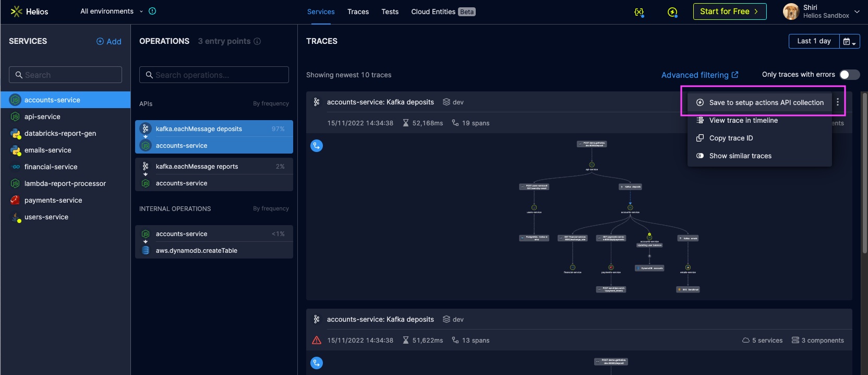The image size is (868, 375).
Task: Click Kafka icon on kafka.eachMessage reports
Action: 146,166
